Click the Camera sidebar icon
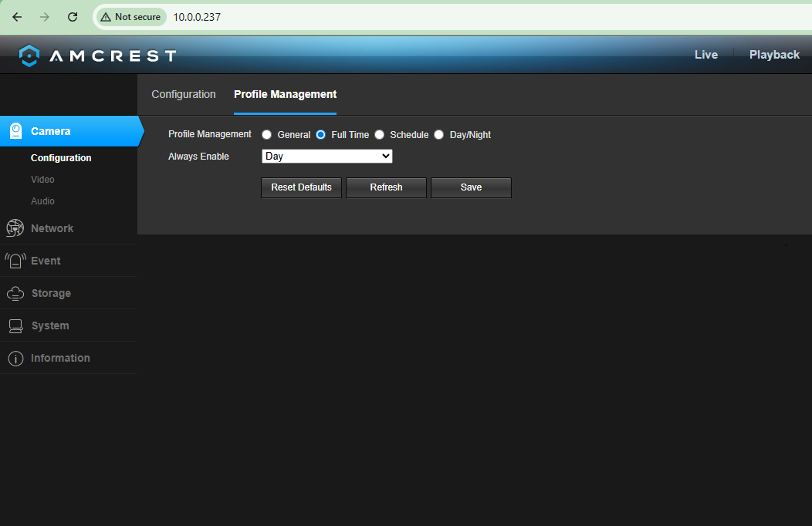This screenshot has height=526, width=812. 16,131
